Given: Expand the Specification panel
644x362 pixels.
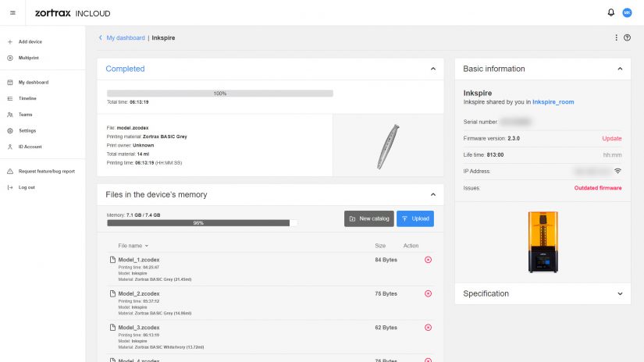Looking at the screenshot, I should click(620, 293).
